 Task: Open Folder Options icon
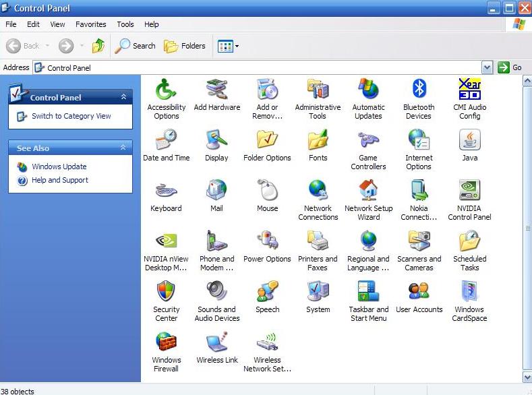tap(268, 140)
